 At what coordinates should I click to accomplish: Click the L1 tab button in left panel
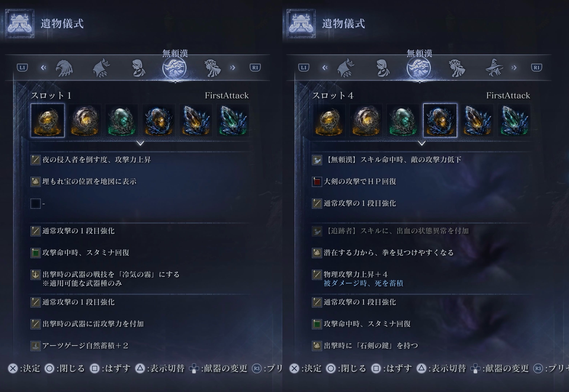pyautogui.click(x=22, y=68)
